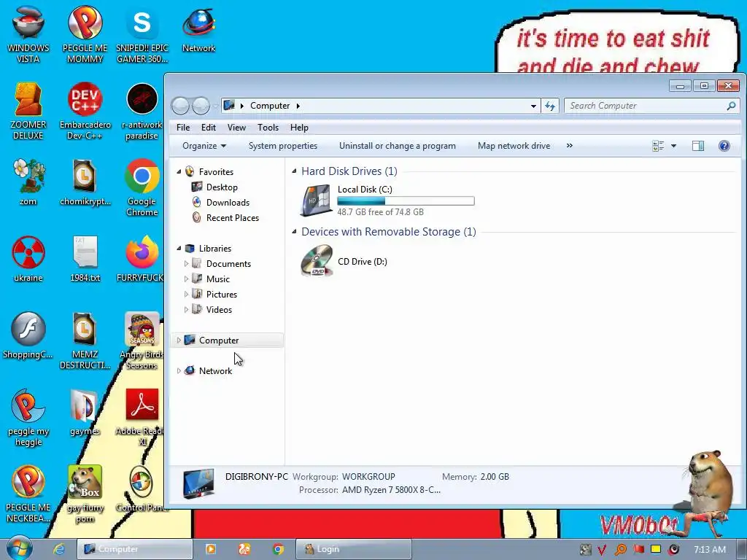Click Uninstall or change a program

click(398, 146)
